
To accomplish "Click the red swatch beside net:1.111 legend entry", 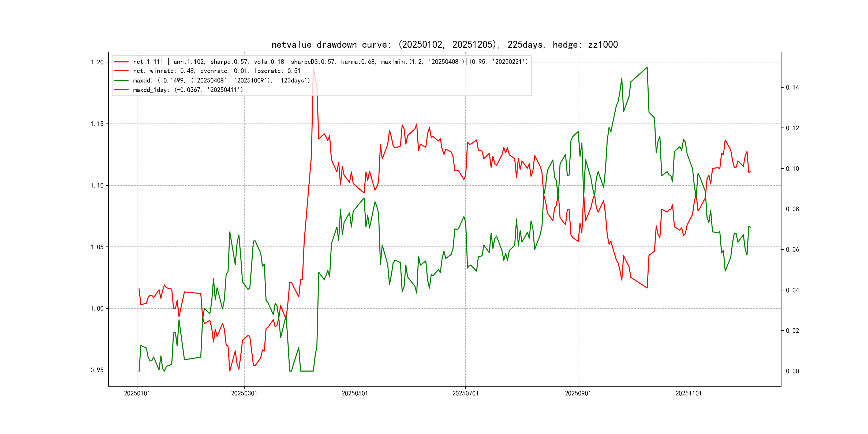I will pyautogui.click(x=121, y=62).
